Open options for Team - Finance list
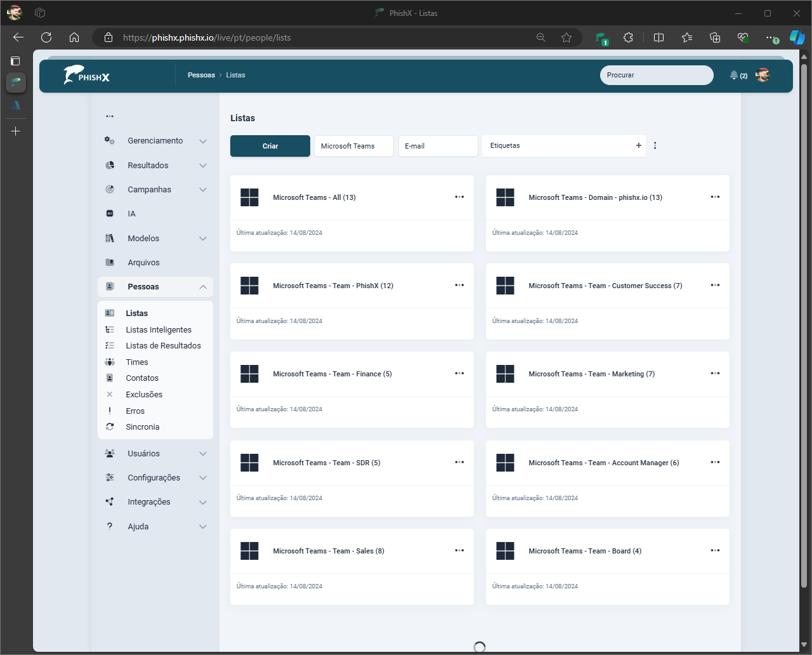 [x=459, y=373]
